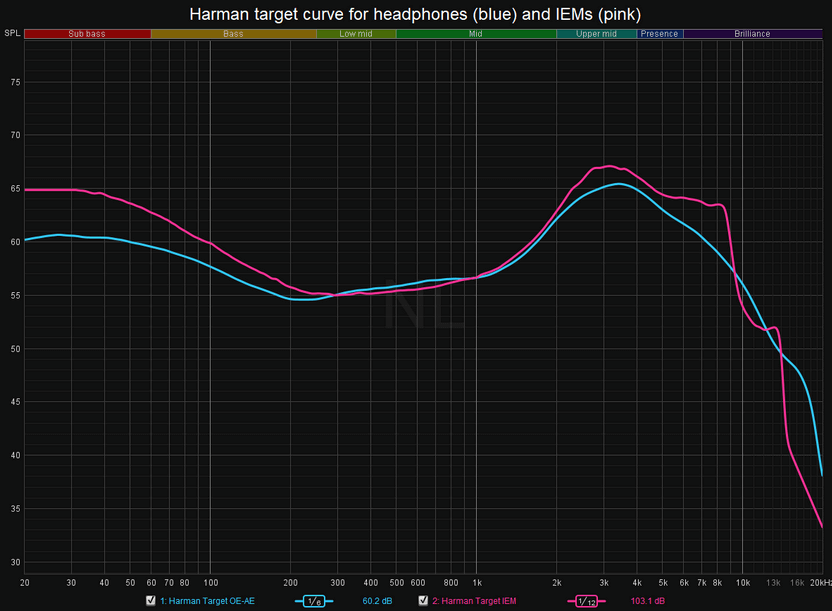Click the Upper mid frequency band
This screenshot has height=611, width=832.
click(x=596, y=33)
